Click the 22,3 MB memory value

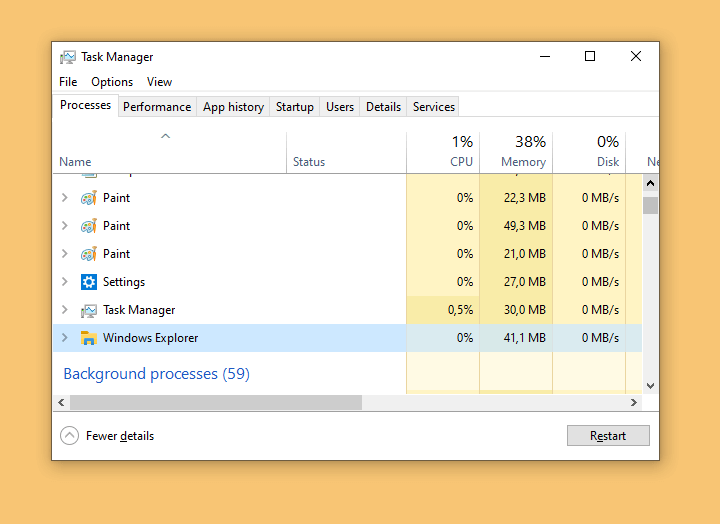525,198
